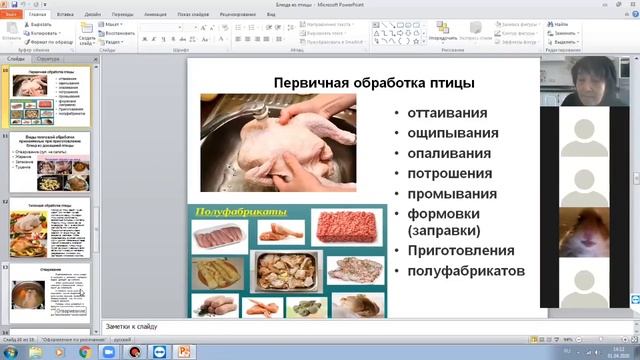Select slide 11 thumbnail about heat treatment types
Viewport: 640px width, 360px height.
[50, 162]
